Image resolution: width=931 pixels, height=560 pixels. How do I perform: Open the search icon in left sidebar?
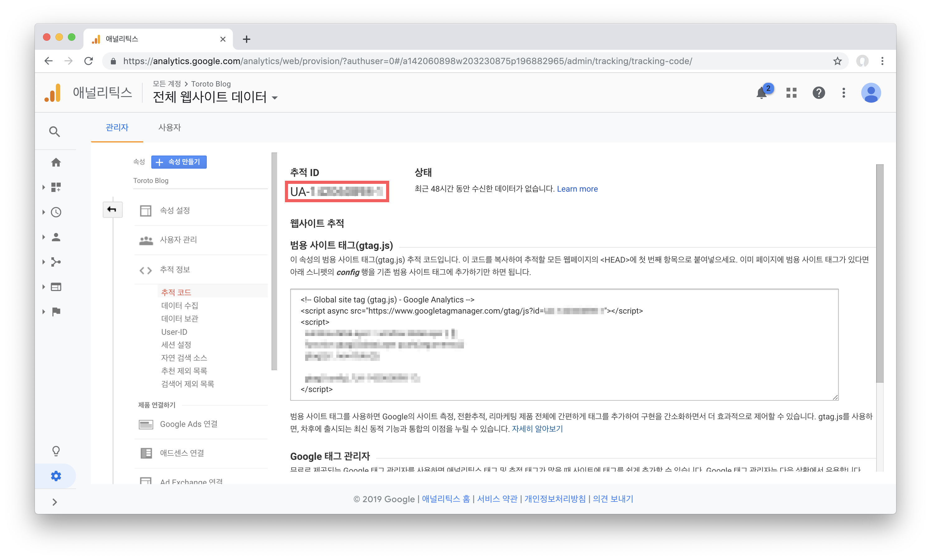tap(55, 132)
